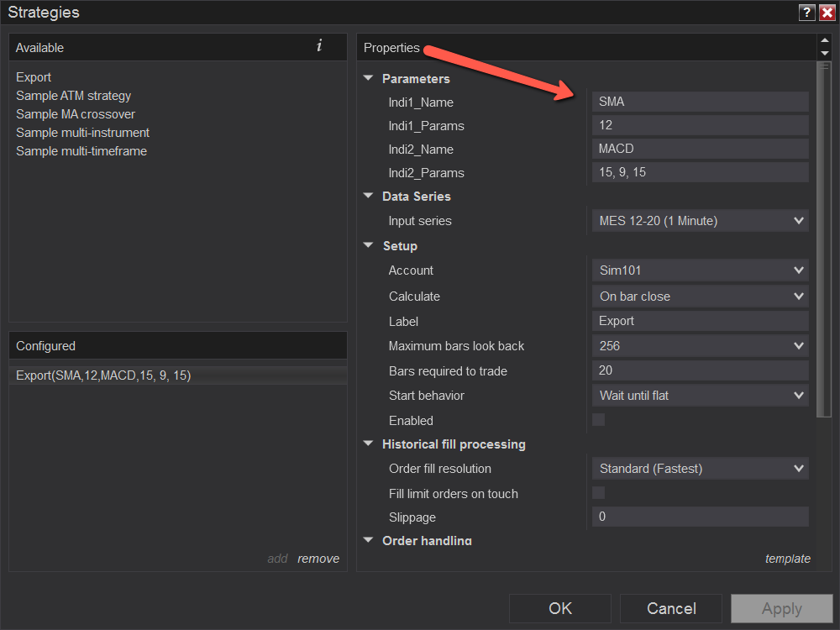Click the add link
Image resolution: width=840 pixels, height=630 pixels.
point(277,559)
